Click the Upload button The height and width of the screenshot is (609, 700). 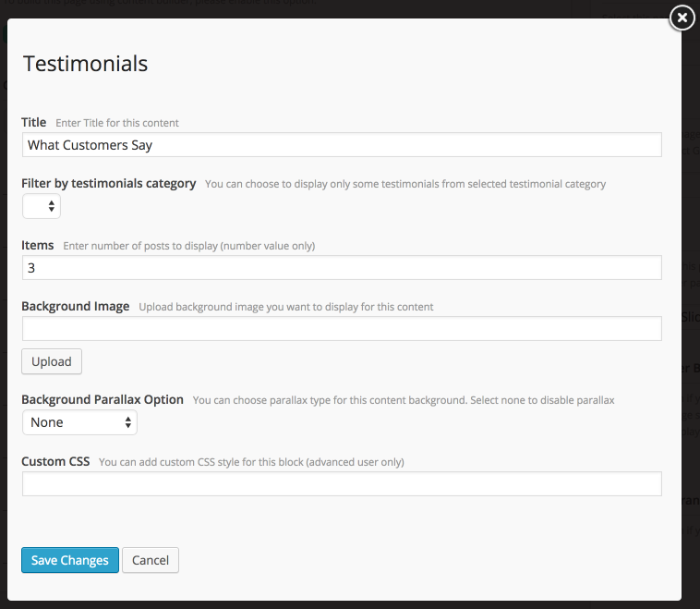click(52, 361)
